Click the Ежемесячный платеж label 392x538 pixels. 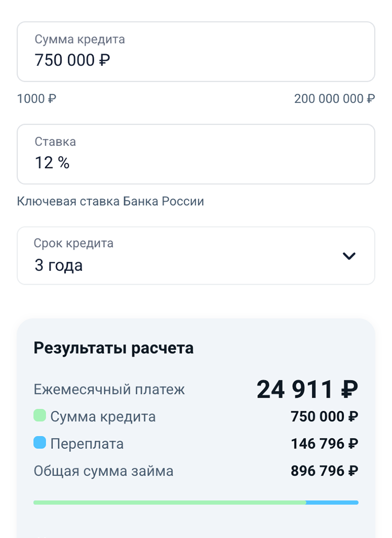point(109,390)
